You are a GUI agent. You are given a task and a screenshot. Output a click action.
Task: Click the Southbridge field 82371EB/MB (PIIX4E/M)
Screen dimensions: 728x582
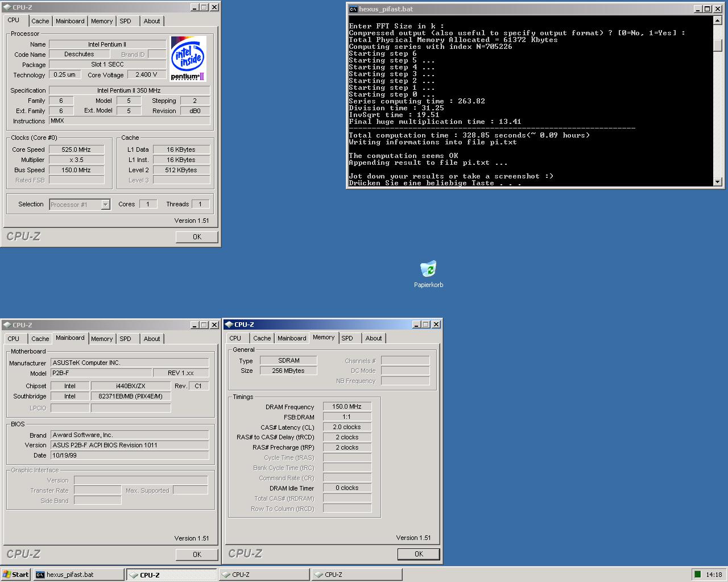pyautogui.click(x=131, y=397)
